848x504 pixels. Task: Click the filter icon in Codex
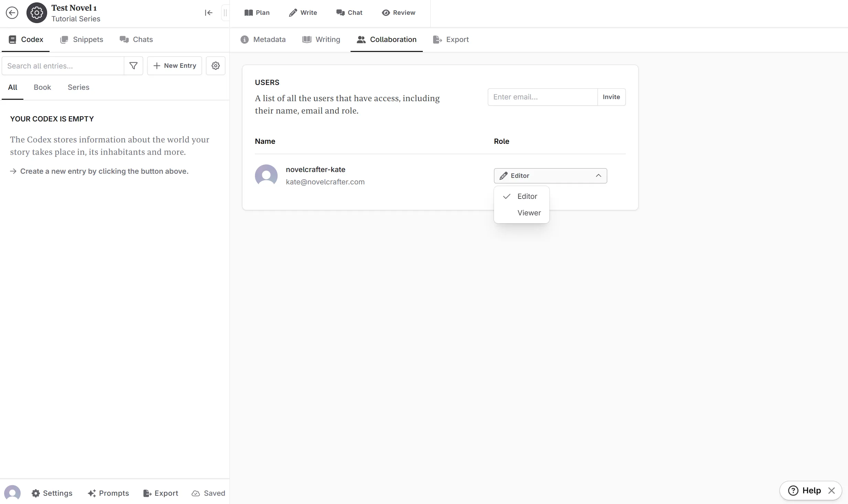tap(134, 65)
